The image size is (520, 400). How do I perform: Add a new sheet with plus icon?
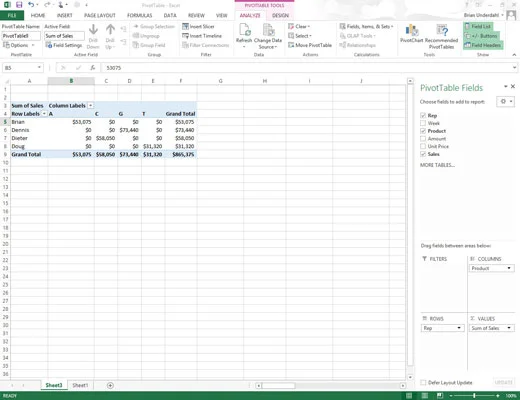(x=110, y=385)
